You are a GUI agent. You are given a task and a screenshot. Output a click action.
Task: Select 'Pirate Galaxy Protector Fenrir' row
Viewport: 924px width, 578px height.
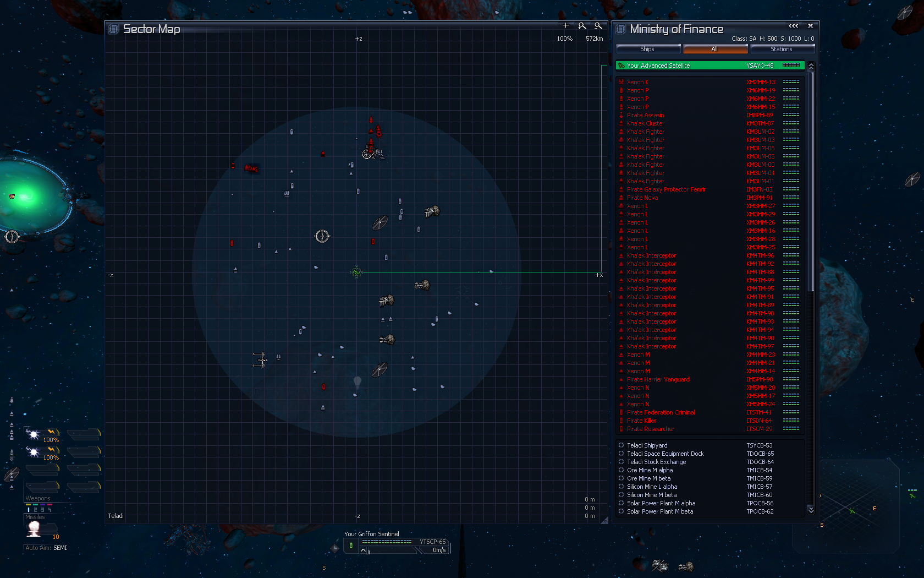(x=710, y=189)
